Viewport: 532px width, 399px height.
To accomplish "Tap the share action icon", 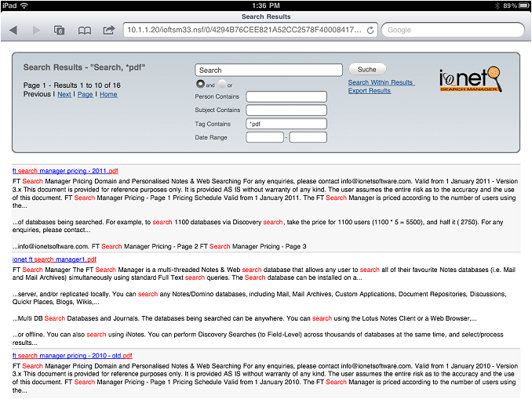I will tap(109, 30).
